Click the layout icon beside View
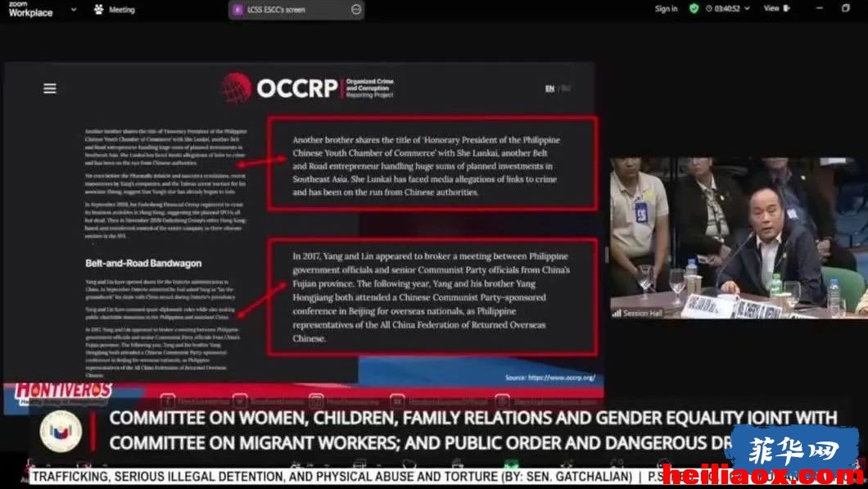Viewport: 868px width, 489px height. point(787,8)
